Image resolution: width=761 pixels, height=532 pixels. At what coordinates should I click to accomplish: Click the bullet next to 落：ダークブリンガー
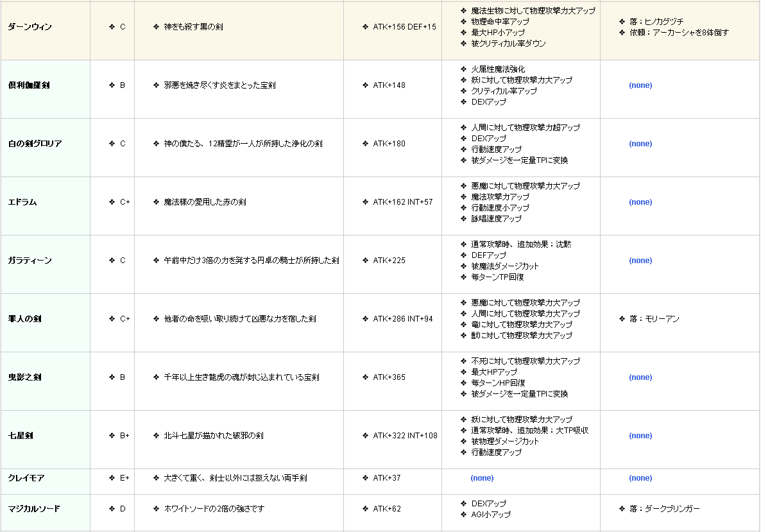pos(622,509)
